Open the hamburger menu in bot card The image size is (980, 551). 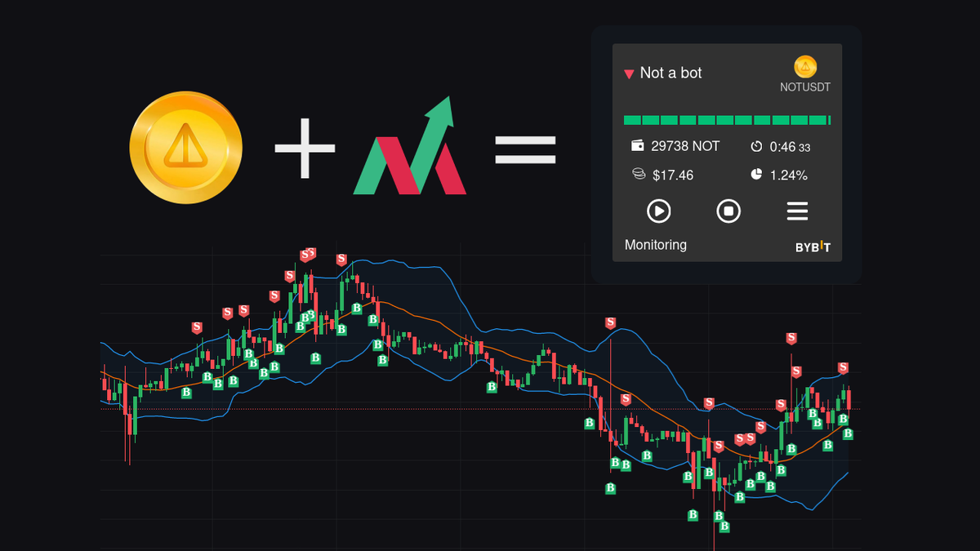[x=797, y=211]
